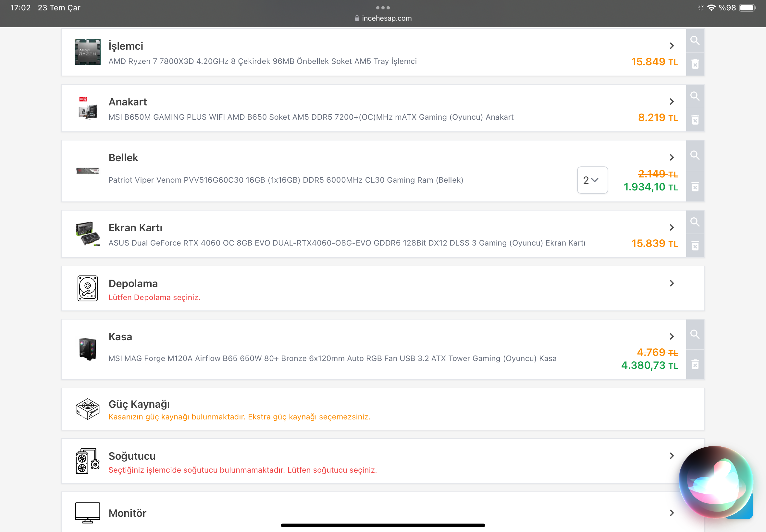Viewport: 766px width, 532px height.
Task: Tap the MSI MAG Forge case thumbnail
Action: [x=87, y=349]
